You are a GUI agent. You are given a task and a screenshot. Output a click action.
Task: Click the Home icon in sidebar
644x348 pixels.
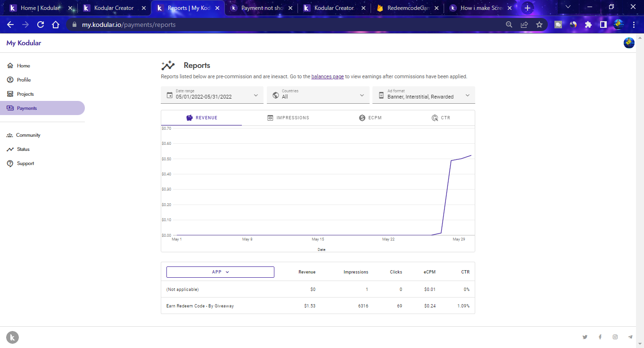(x=10, y=66)
